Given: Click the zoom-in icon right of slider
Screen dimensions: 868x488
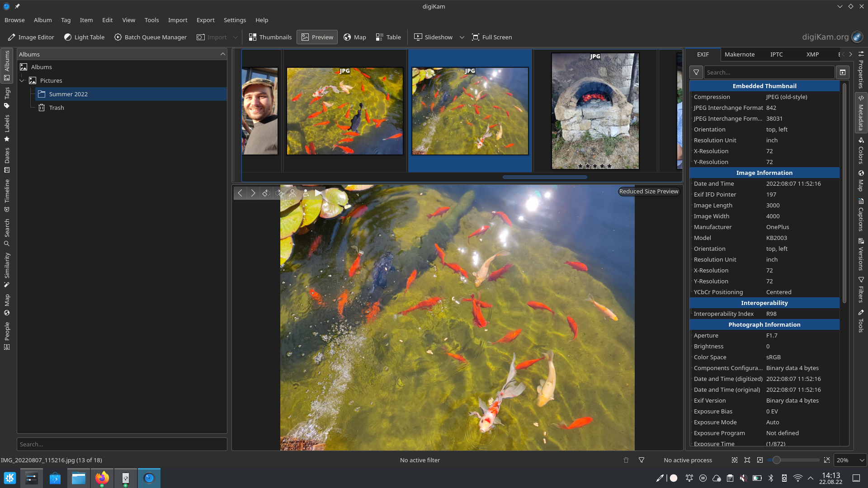Looking at the screenshot, I should point(827,460).
